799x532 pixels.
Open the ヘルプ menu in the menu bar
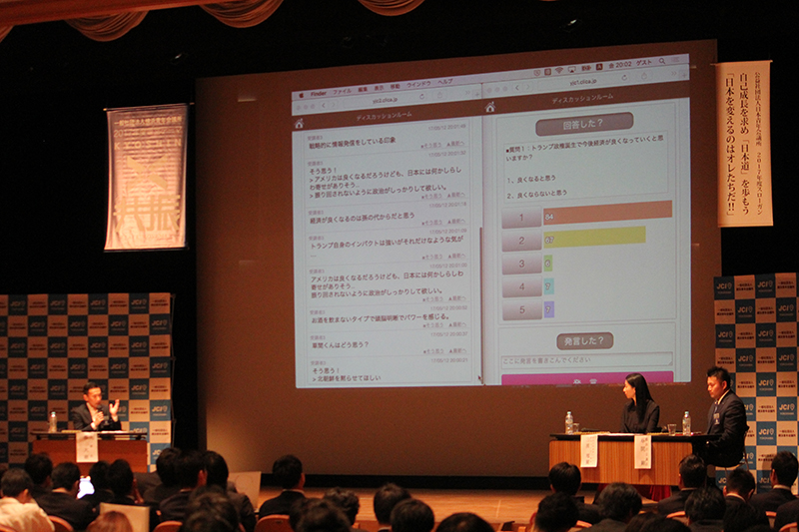coord(444,82)
